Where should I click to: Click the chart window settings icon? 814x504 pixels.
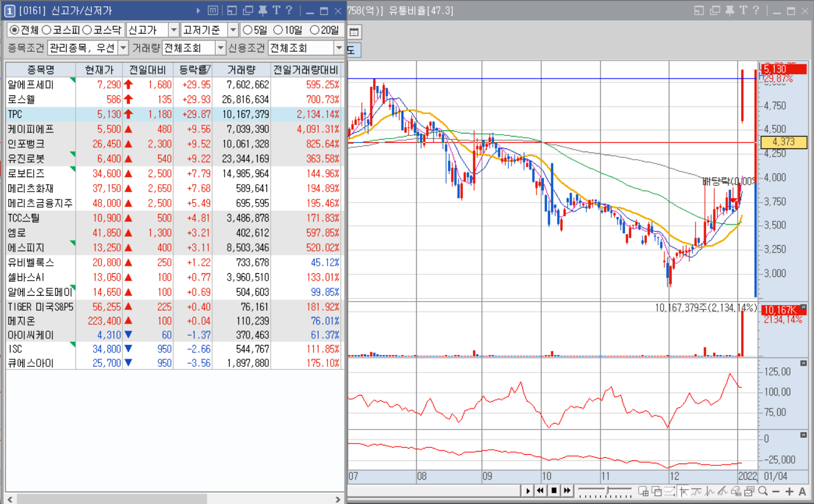click(750, 491)
